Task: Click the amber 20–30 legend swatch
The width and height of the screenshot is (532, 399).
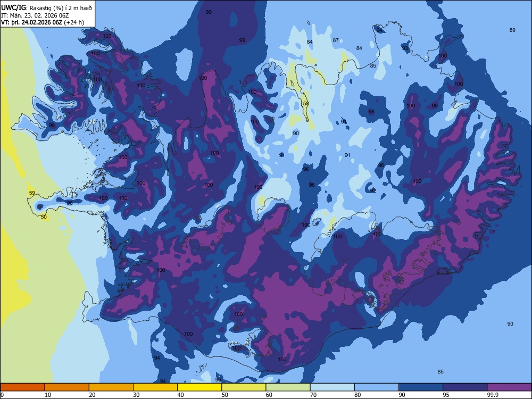Action: pos(111,387)
